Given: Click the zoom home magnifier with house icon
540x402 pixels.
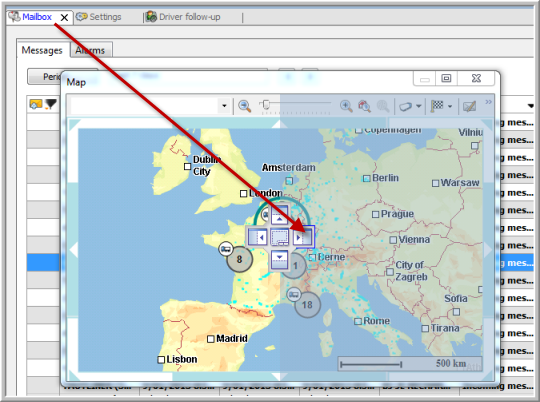Looking at the screenshot, I should coord(364,106).
